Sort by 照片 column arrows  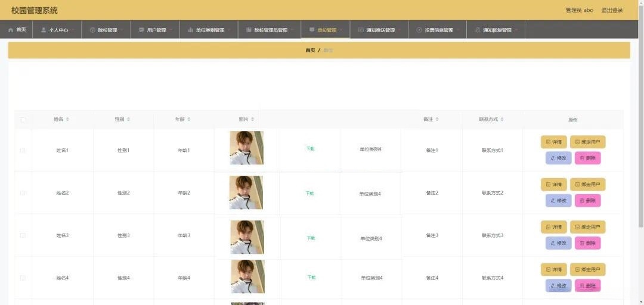click(253, 120)
